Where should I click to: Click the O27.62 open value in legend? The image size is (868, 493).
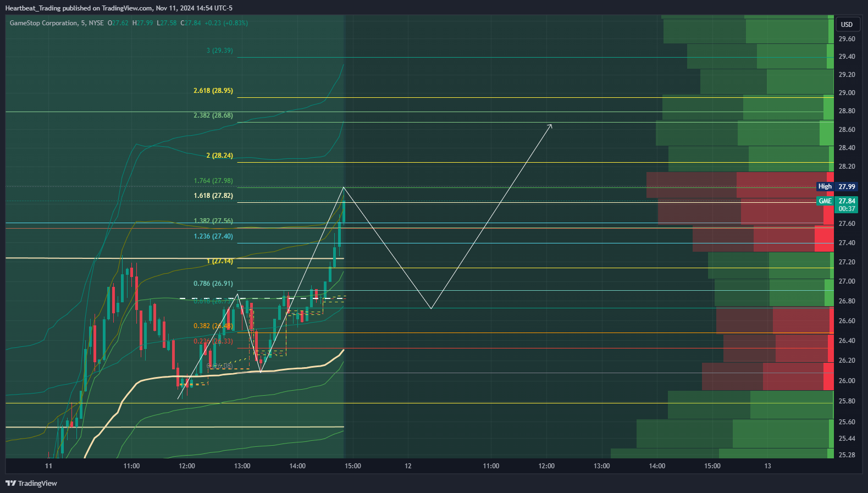118,23
